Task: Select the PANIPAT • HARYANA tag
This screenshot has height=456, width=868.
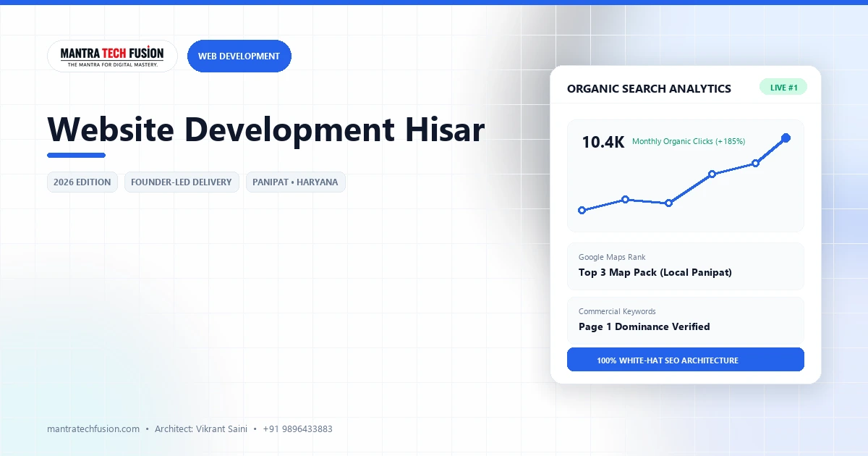Action: (x=295, y=182)
